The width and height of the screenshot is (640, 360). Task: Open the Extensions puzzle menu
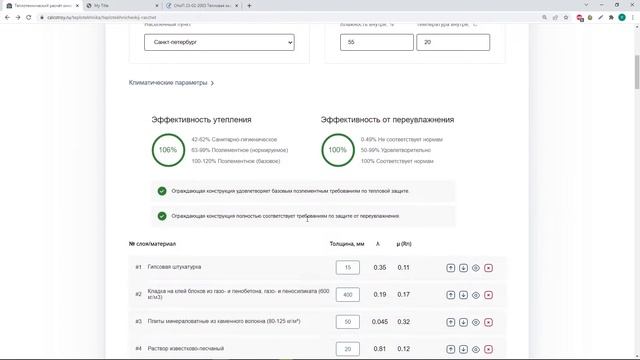pyautogui.click(x=611, y=18)
